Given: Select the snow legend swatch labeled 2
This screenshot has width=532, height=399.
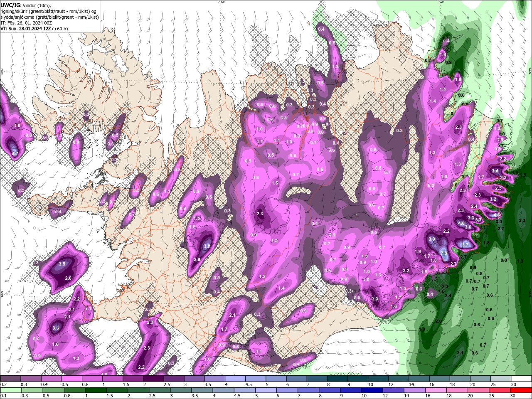Looking at the screenshot, I should 153,379.
